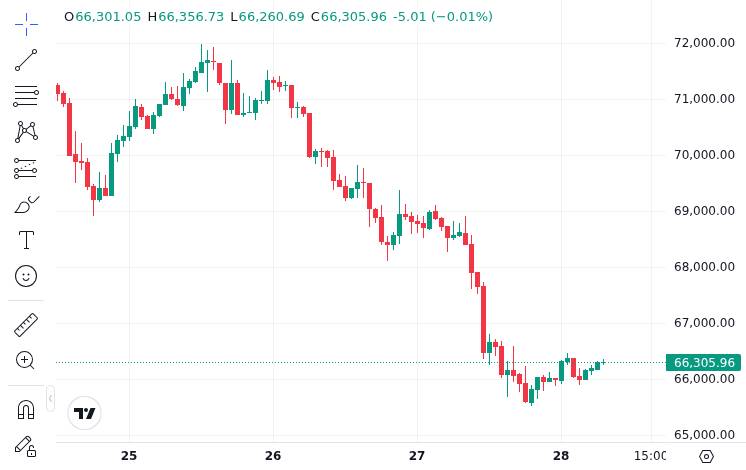Image resolution: width=746 pixels, height=470 pixels.
Task: Select the forecasting and measurement tool
Action: tap(26, 168)
